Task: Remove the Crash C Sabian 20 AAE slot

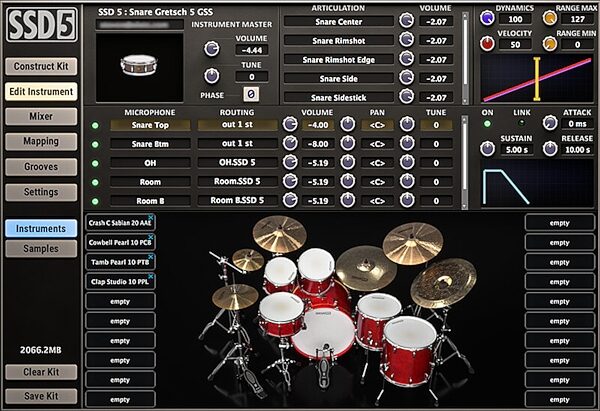Action: tap(151, 217)
